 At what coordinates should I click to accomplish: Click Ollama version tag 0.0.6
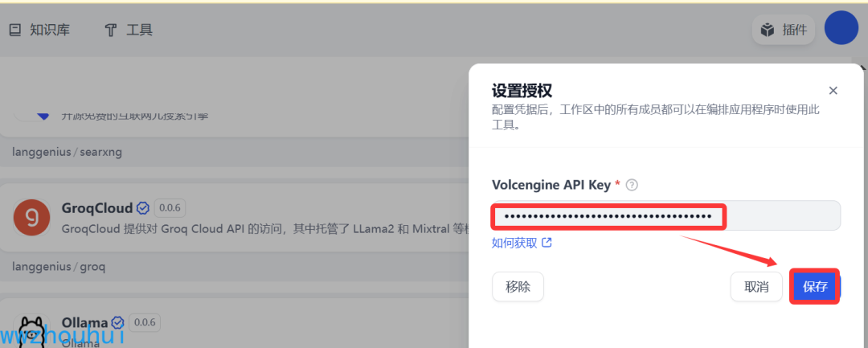point(145,322)
